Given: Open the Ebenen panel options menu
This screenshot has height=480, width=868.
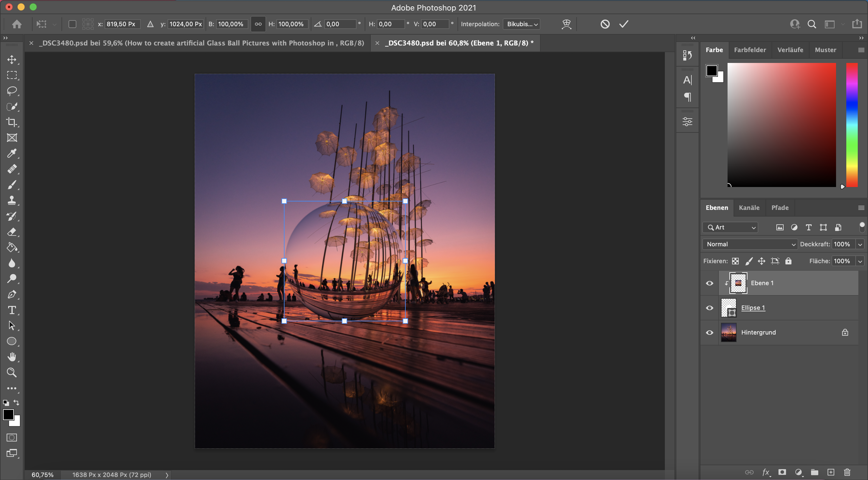Looking at the screenshot, I should tap(861, 208).
